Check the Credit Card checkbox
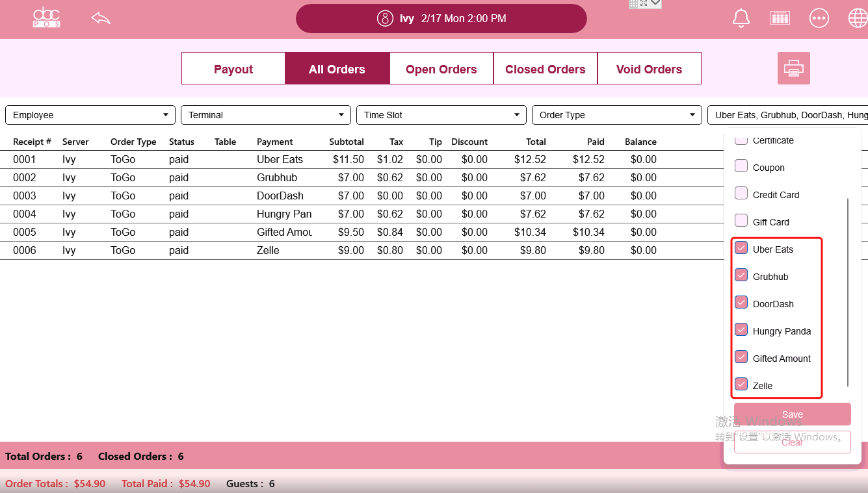This screenshot has width=868, height=493. pyautogui.click(x=741, y=193)
